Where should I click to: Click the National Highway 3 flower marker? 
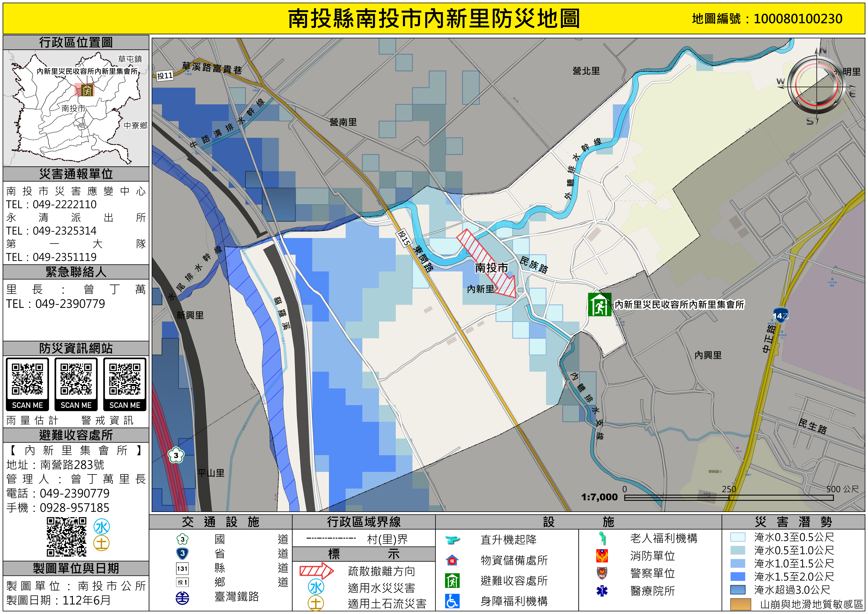[x=176, y=455]
